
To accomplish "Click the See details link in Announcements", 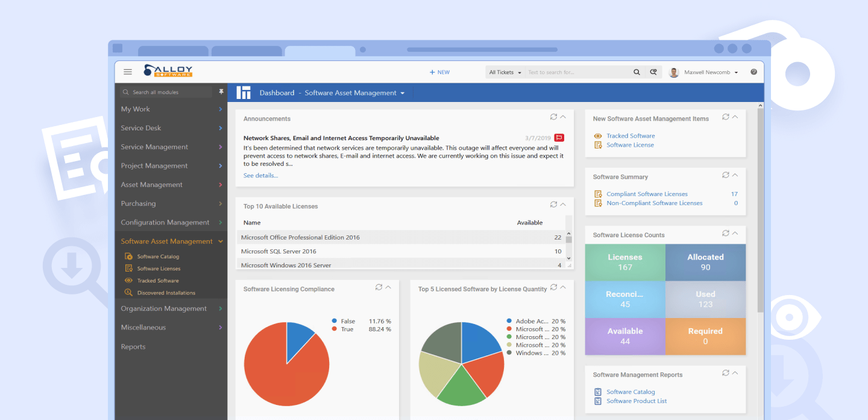I will [260, 175].
